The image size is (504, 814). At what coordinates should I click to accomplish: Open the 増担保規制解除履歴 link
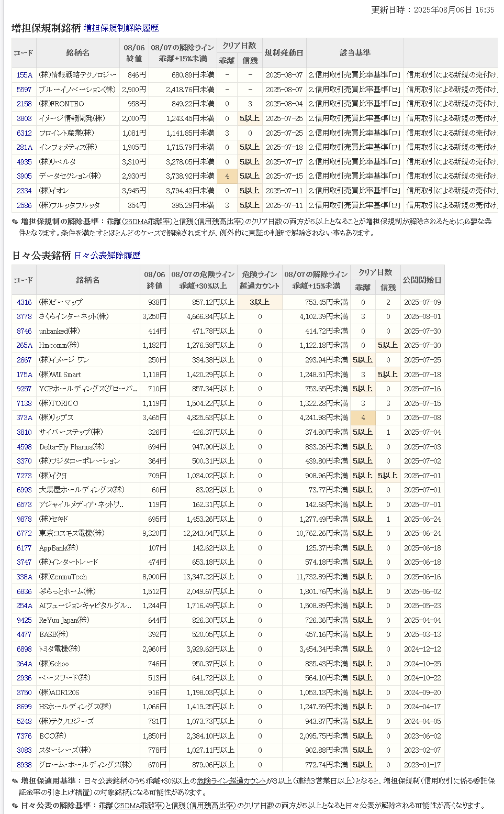(x=121, y=28)
